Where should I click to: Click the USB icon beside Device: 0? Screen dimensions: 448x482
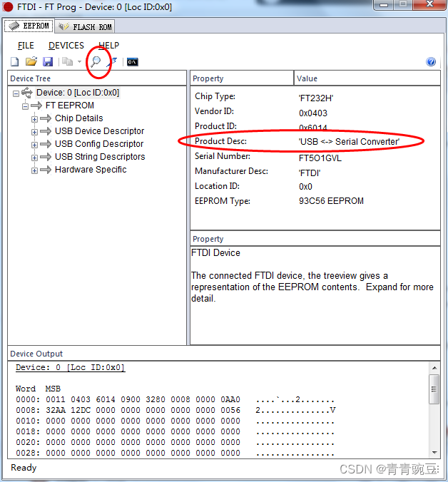point(27,93)
